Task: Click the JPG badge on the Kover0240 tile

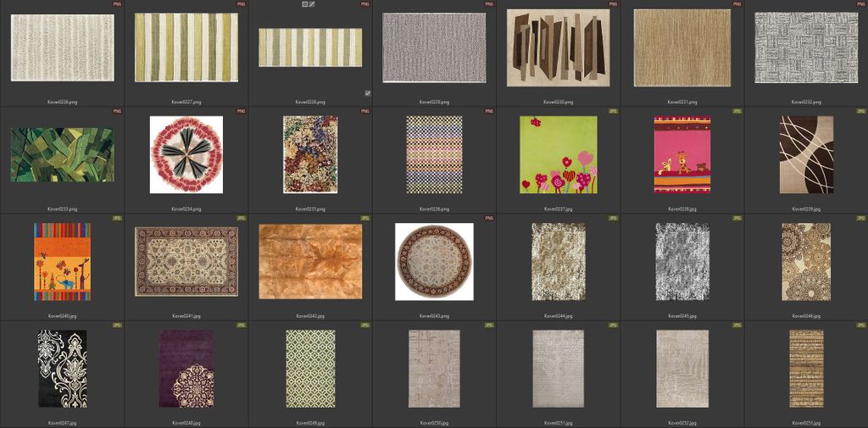Action: point(117,218)
